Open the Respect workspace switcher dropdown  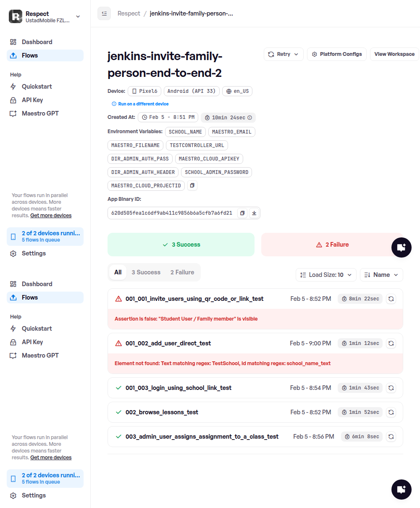78,16
